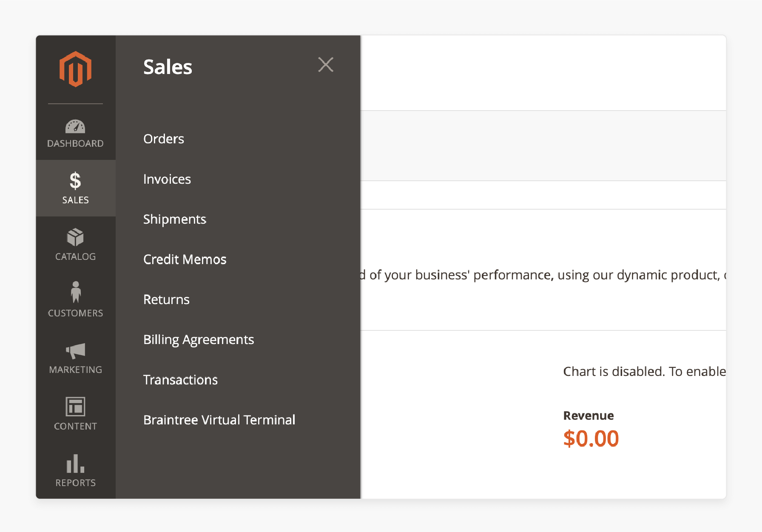Click the Magento logo icon
The height and width of the screenshot is (532, 762).
[x=75, y=69]
